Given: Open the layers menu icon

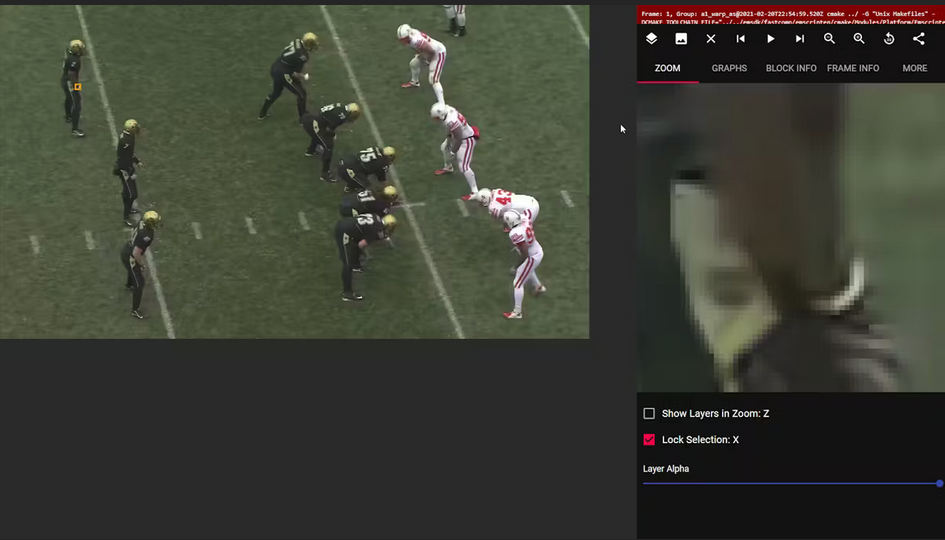Looking at the screenshot, I should tap(651, 39).
